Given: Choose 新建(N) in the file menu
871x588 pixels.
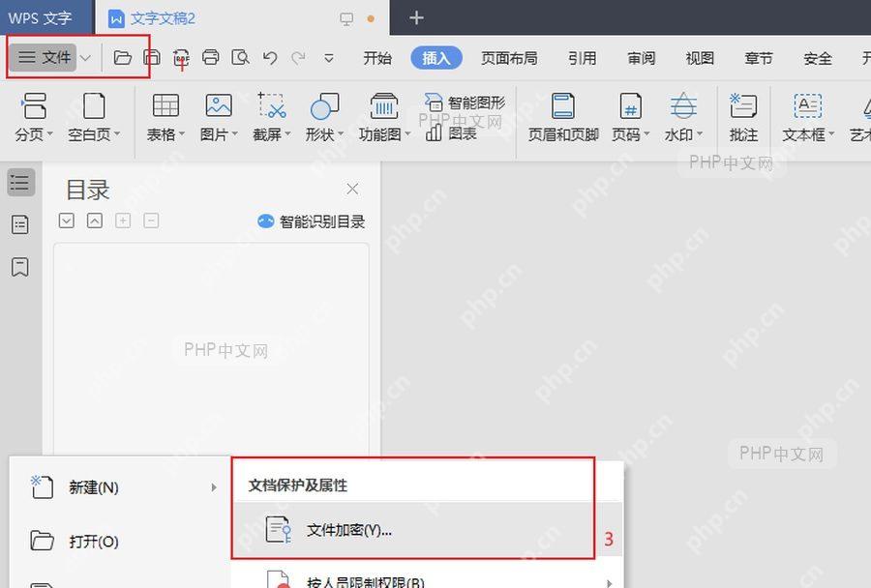Looking at the screenshot, I should pyautogui.click(x=121, y=487).
